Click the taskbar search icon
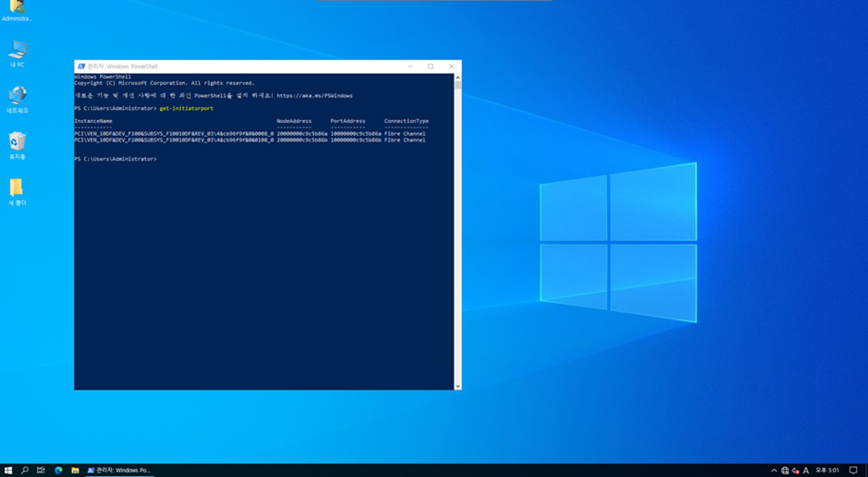 coord(25,470)
